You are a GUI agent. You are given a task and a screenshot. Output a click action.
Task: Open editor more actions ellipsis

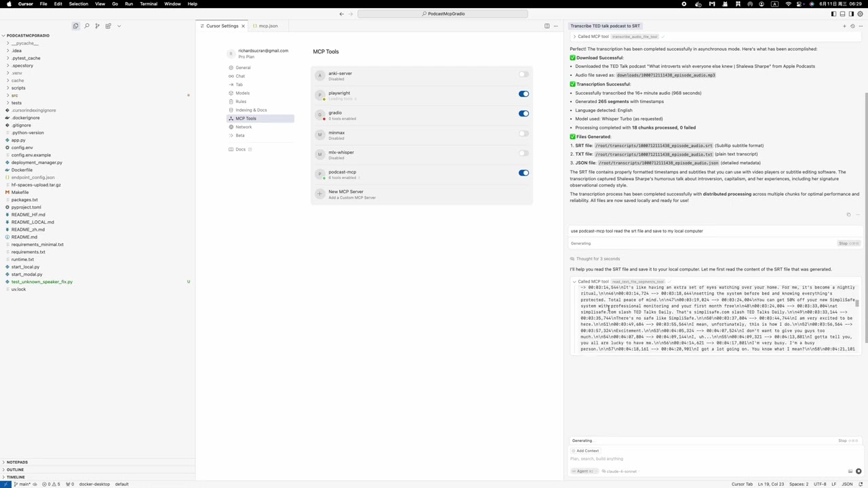pos(555,26)
